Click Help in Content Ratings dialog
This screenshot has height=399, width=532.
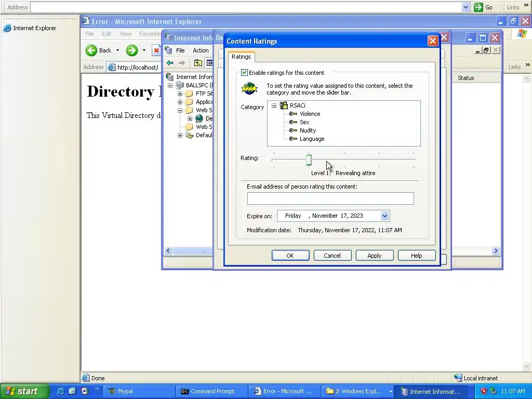[417, 256]
